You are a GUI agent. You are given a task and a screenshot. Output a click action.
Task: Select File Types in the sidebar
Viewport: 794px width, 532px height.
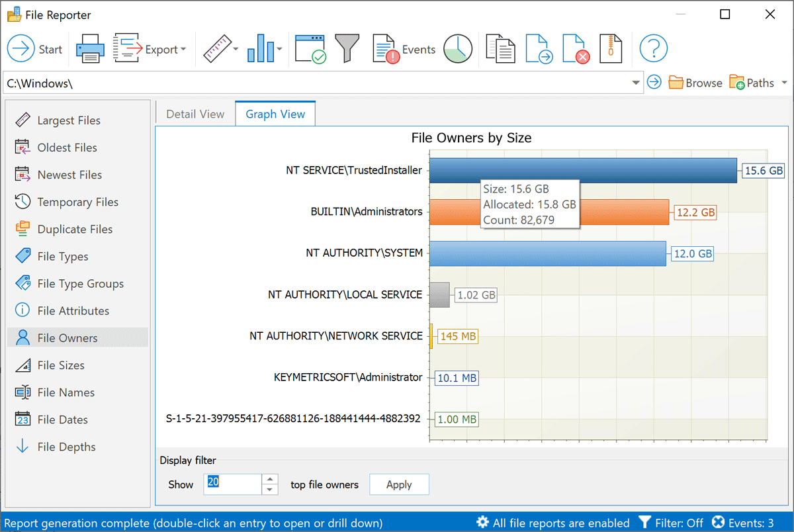[x=77, y=256]
